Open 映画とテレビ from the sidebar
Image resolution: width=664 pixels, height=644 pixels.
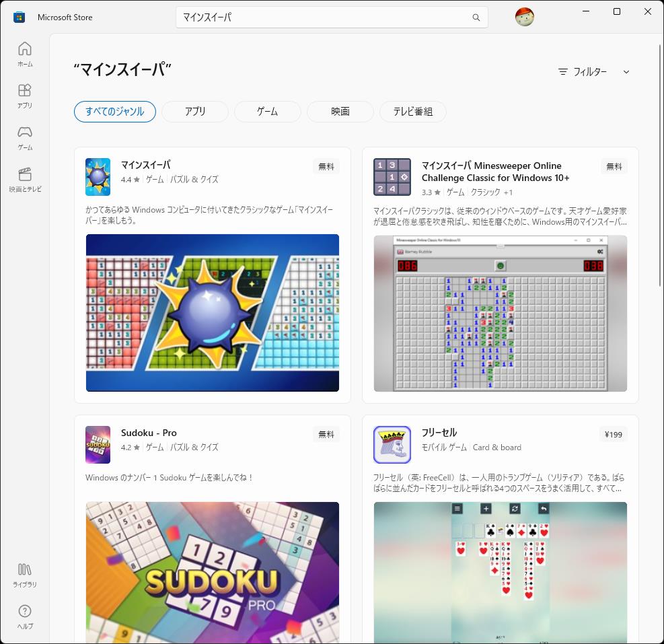click(x=25, y=178)
